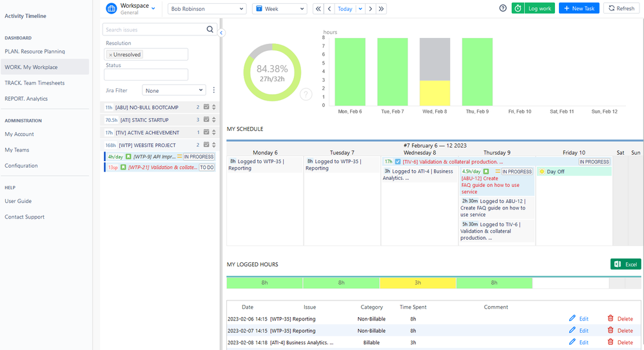Screen dimensions: 644x350
Task: Expand the NO-BULL BOOTCAMP sort arrows
Action: coord(214,107)
